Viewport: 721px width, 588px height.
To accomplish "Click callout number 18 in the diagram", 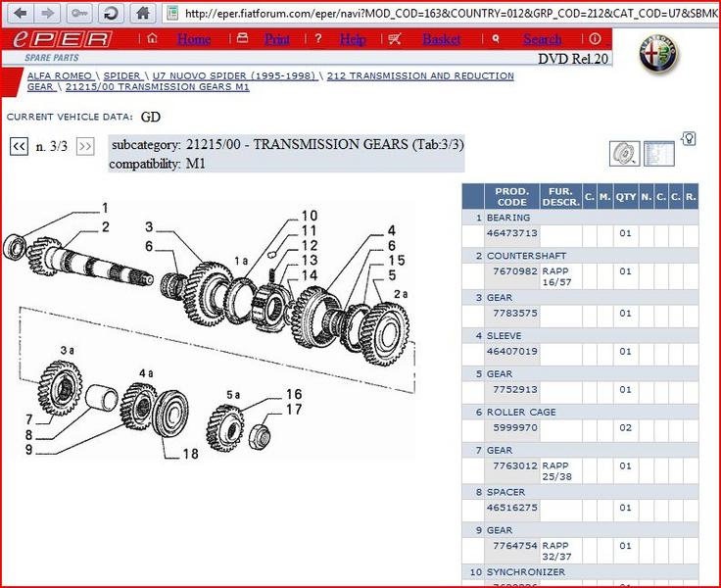I will [190, 454].
